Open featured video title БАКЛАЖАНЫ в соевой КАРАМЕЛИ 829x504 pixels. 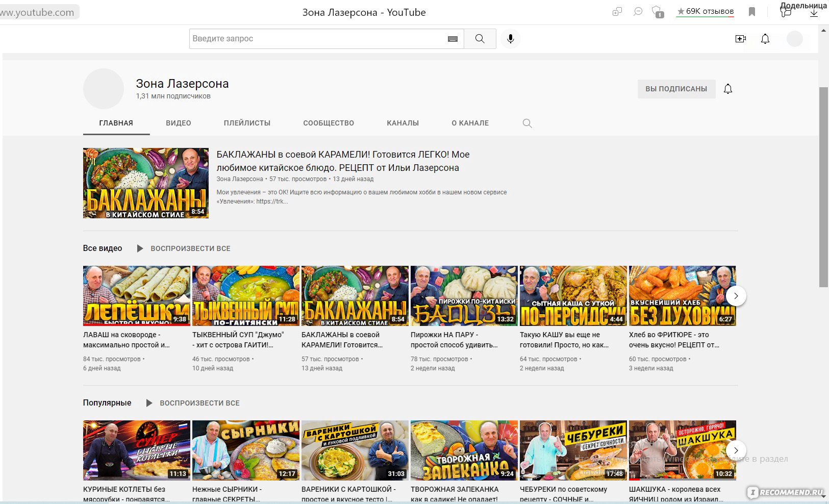coord(343,161)
